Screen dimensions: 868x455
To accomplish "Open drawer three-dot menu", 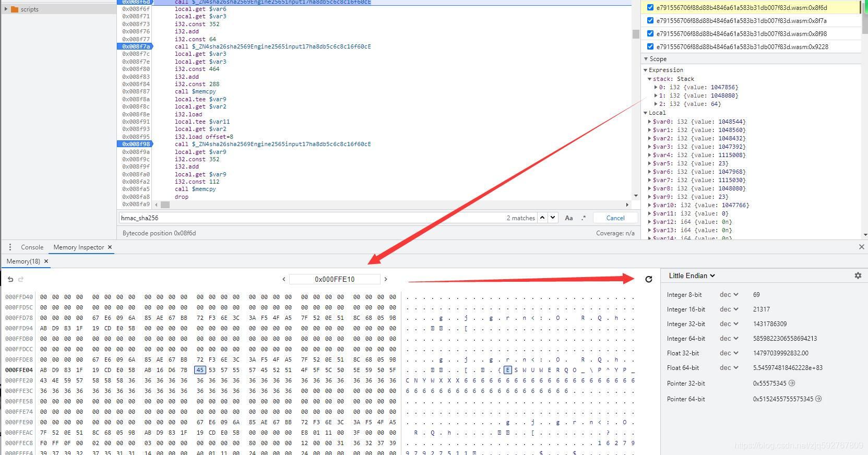I will click(x=10, y=247).
